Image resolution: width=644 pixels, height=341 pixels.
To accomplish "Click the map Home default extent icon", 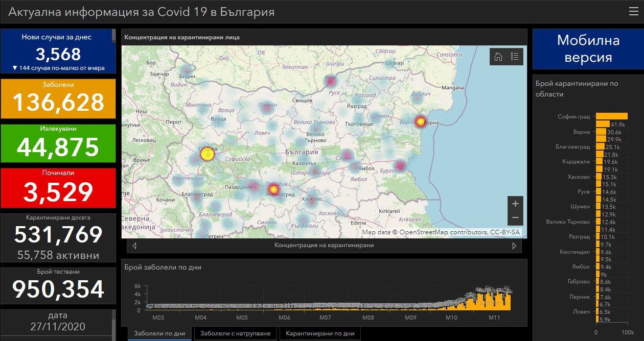I will (x=498, y=57).
